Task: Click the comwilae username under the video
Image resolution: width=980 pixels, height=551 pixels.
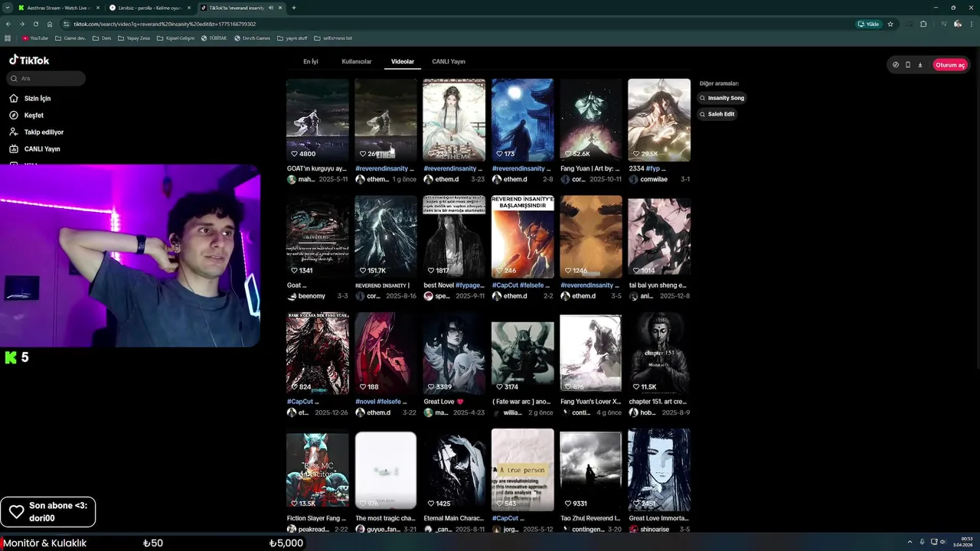Action: (654, 179)
